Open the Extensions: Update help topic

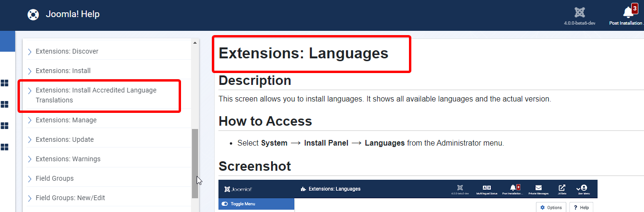point(64,139)
